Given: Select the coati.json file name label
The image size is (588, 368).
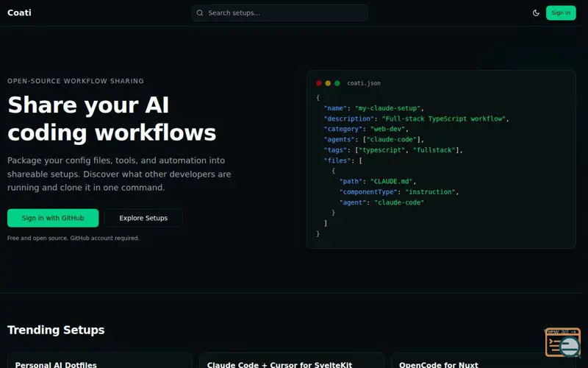Looking at the screenshot, I should (364, 83).
